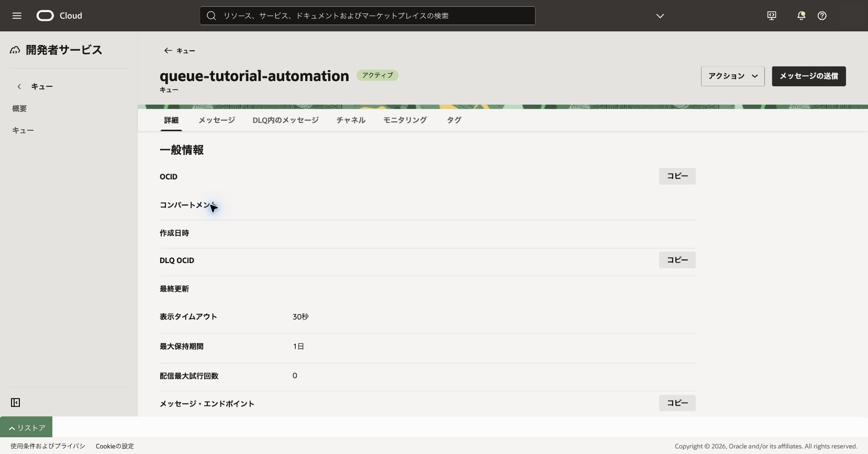Screen dimensions: 868x454
Task: Open キュー list link in the sidebar
Action: click(x=23, y=131)
